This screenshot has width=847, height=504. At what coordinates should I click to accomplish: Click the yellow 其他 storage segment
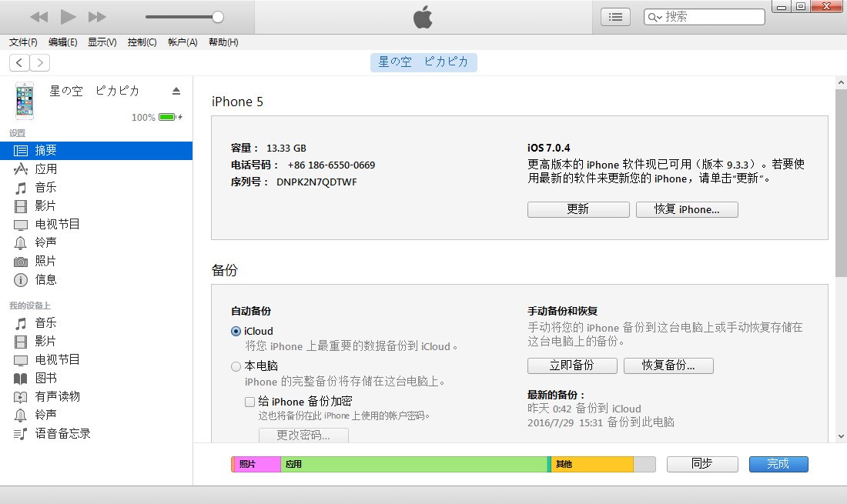pos(592,464)
